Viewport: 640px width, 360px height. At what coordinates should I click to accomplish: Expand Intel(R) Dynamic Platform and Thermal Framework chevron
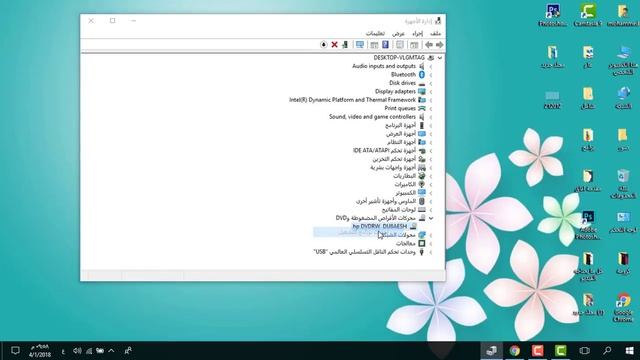tap(431, 100)
